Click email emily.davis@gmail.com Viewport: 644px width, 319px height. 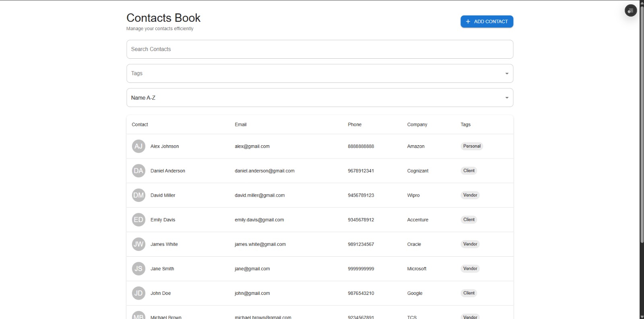click(259, 220)
